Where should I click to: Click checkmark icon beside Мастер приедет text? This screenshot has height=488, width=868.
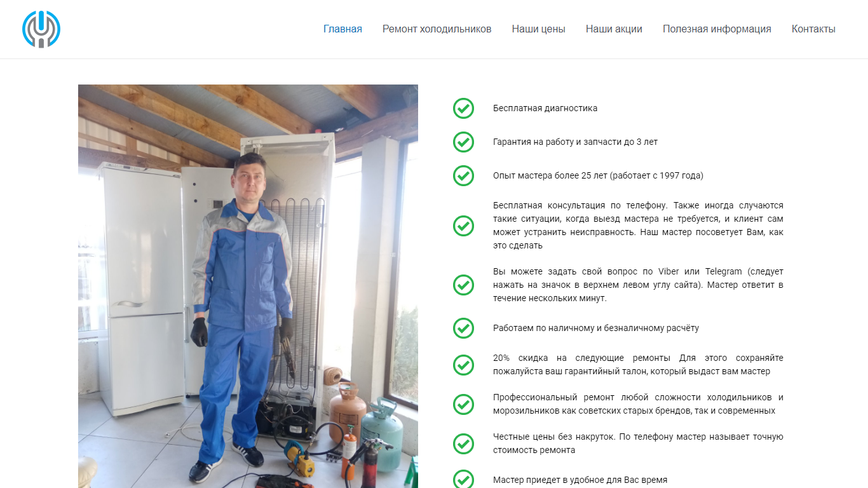click(463, 480)
